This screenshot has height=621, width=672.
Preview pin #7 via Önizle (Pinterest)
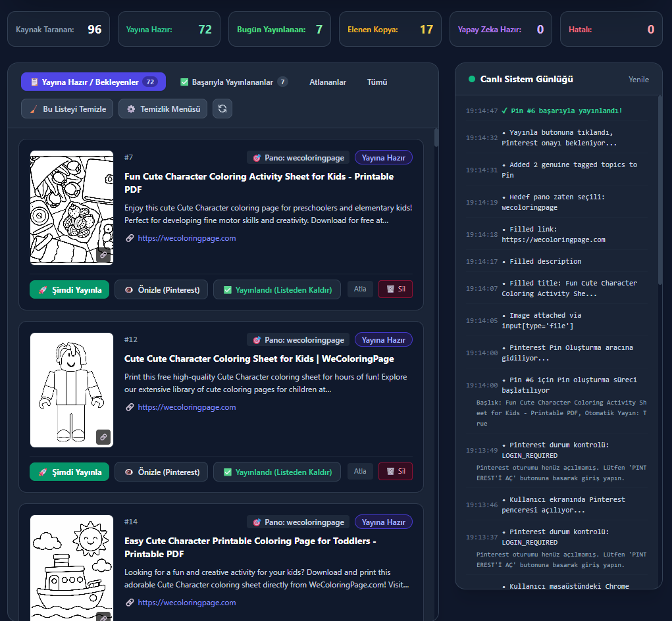pos(161,289)
